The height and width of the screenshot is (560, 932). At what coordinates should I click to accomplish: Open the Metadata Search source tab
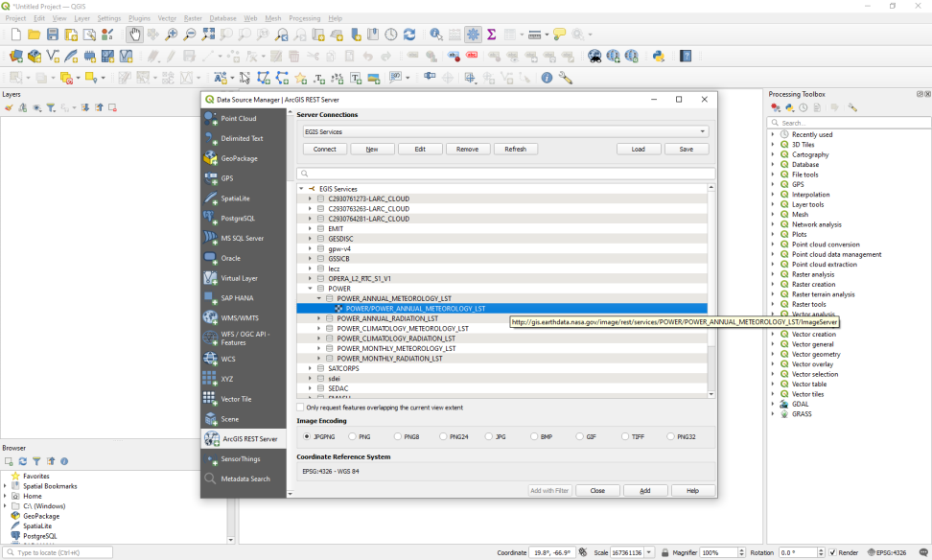point(244,478)
